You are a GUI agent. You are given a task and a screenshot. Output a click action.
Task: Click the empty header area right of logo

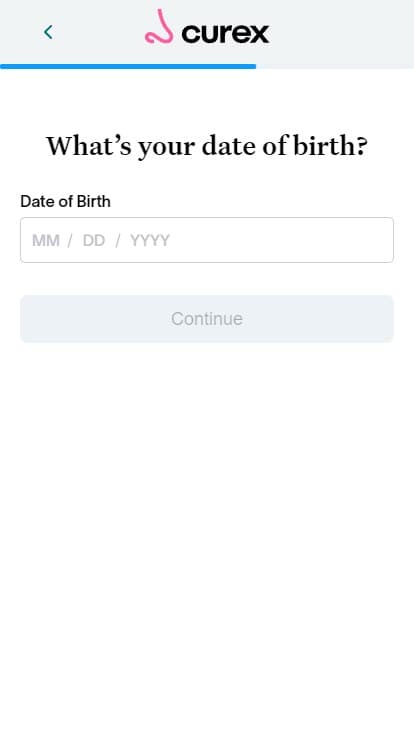(x=343, y=32)
